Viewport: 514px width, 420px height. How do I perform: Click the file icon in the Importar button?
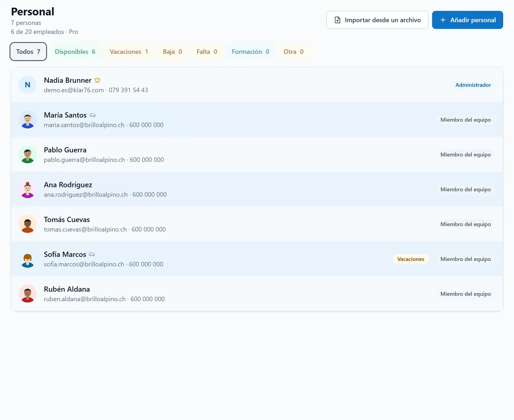point(337,20)
